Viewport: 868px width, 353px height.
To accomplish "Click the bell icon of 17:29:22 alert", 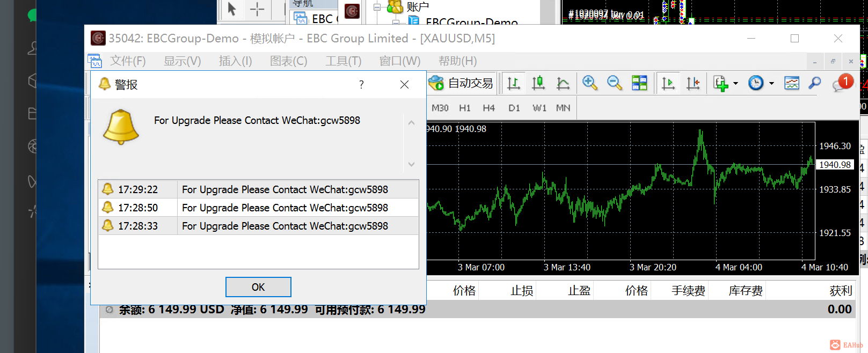I will point(108,189).
